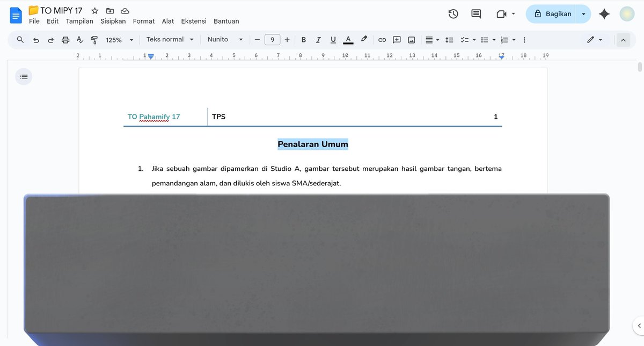Activate the paint format roller
The height and width of the screenshot is (346, 644).
94,40
